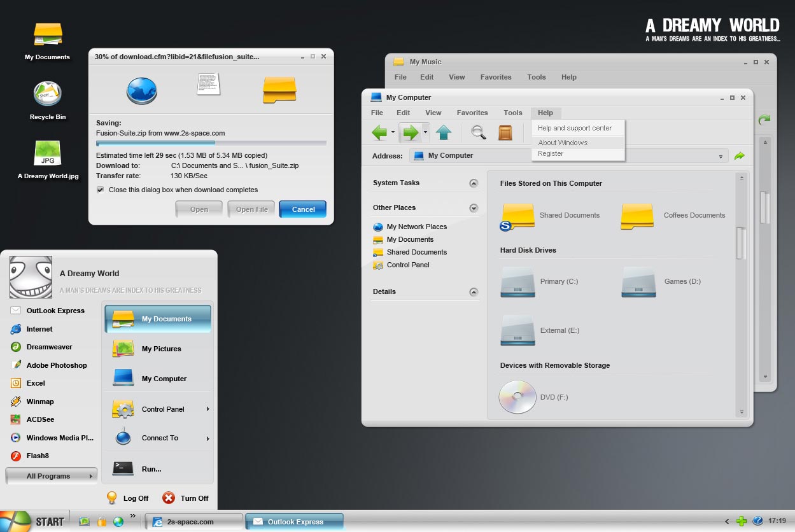The height and width of the screenshot is (532, 795).
Task: Select the Shared Documents folder icon in Files Stored
Action: click(517, 216)
